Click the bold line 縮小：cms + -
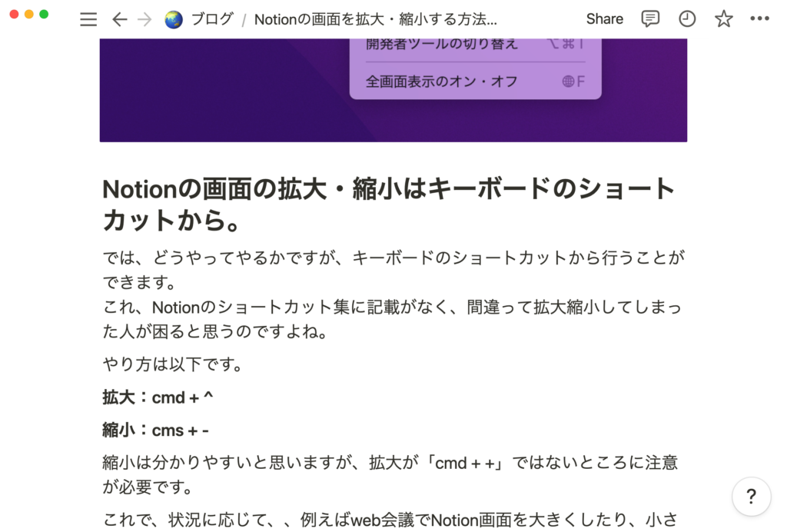The width and height of the screenshot is (787, 532). [155, 430]
